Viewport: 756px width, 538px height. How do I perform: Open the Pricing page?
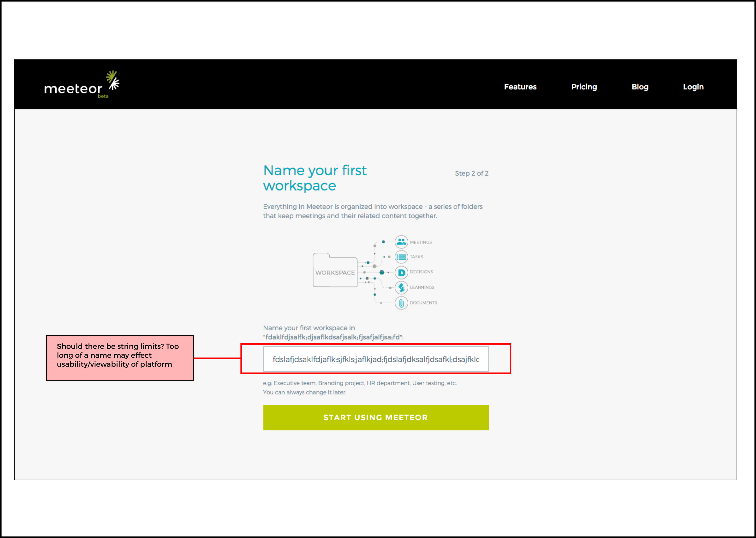coord(584,87)
